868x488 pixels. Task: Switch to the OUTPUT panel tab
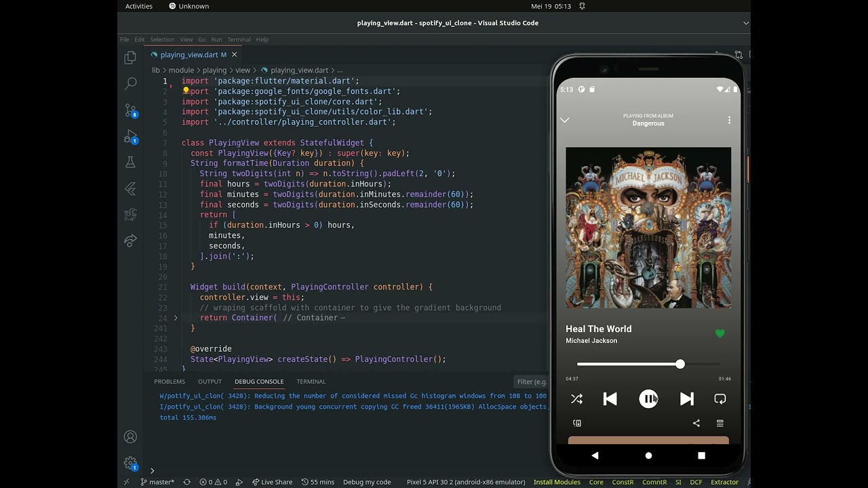(210, 382)
